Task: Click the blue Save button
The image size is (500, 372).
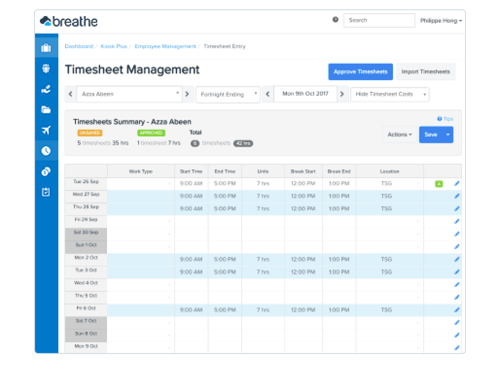Action: [x=431, y=135]
